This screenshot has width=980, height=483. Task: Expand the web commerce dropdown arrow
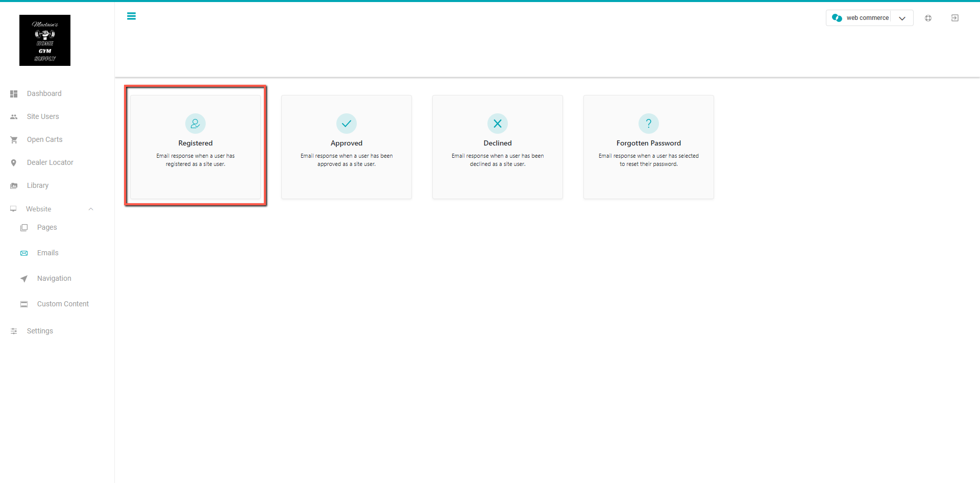(902, 18)
